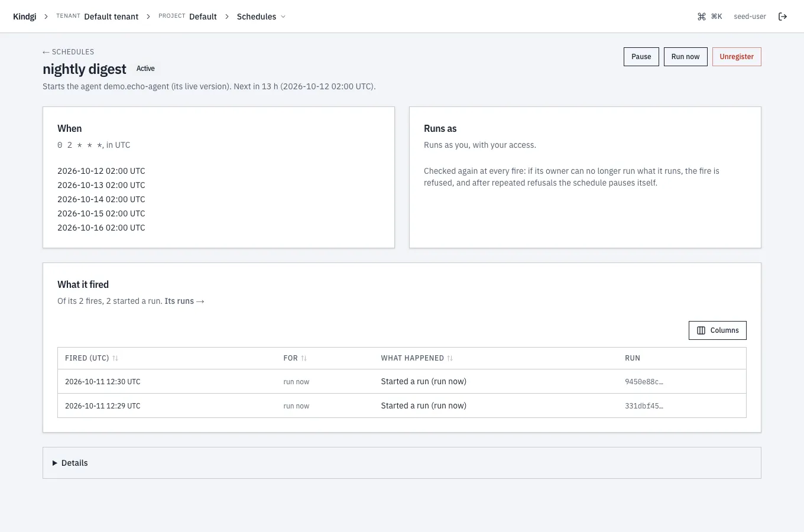The width and height of the screenshot is (804, 532).
Task: Click the seed-user account name
Action: [x=750, y=17]
